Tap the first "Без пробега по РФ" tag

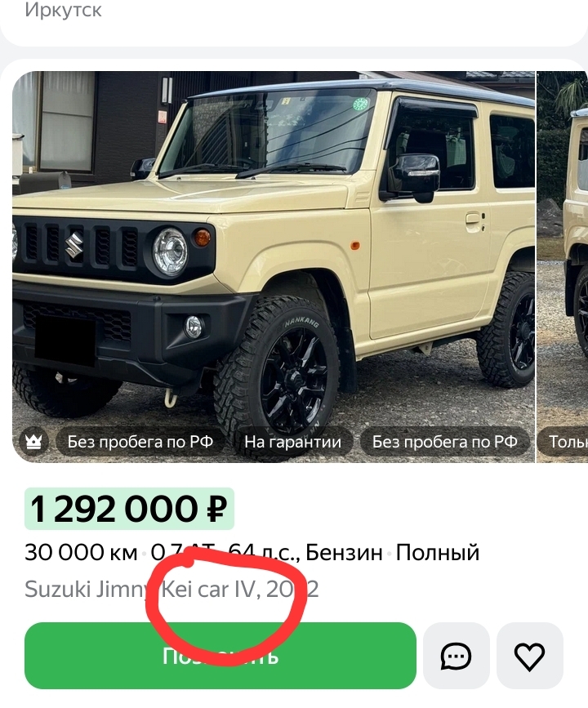point(140,441)
